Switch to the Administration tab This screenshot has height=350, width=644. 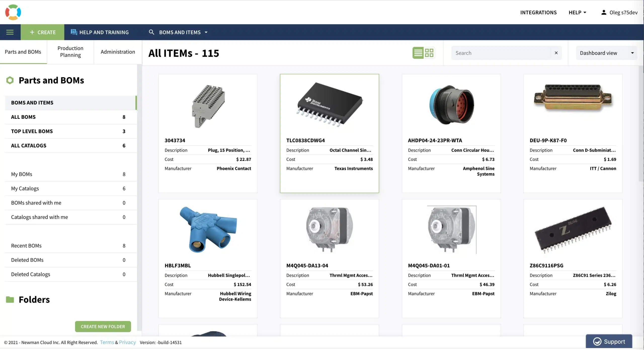tap(118, 52)
